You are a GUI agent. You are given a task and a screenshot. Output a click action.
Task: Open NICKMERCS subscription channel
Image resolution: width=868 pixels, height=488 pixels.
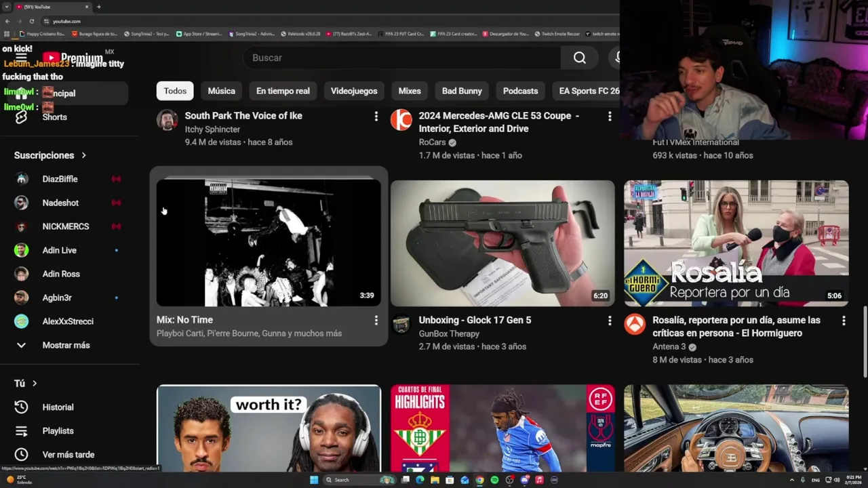[x=66, y=226]
